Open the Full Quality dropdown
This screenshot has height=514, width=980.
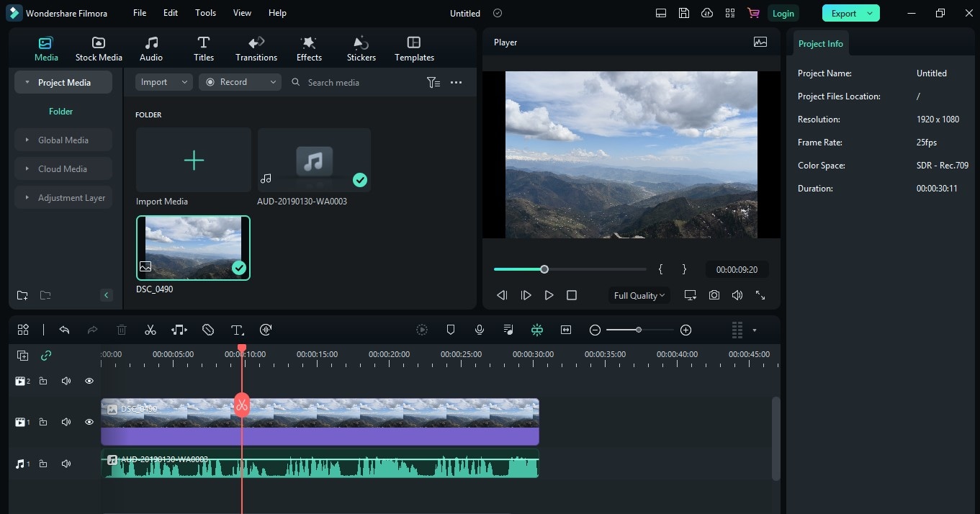(639, 295)
